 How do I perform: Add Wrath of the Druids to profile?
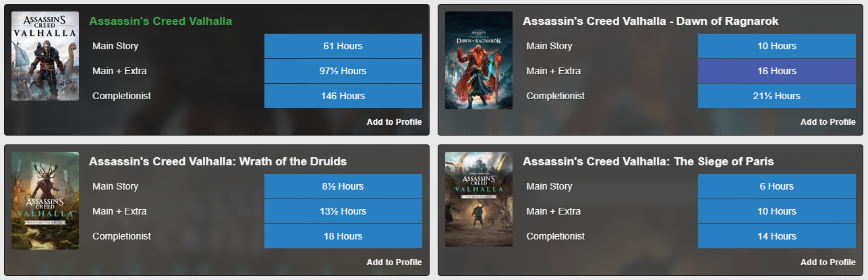[x=394, y=262]
